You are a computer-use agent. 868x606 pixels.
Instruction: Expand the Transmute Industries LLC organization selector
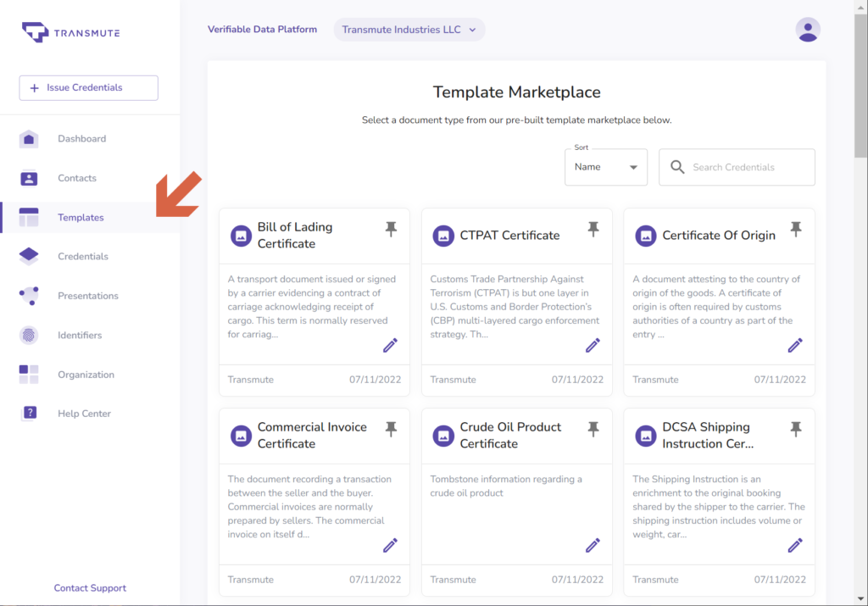tap(409, 30)
